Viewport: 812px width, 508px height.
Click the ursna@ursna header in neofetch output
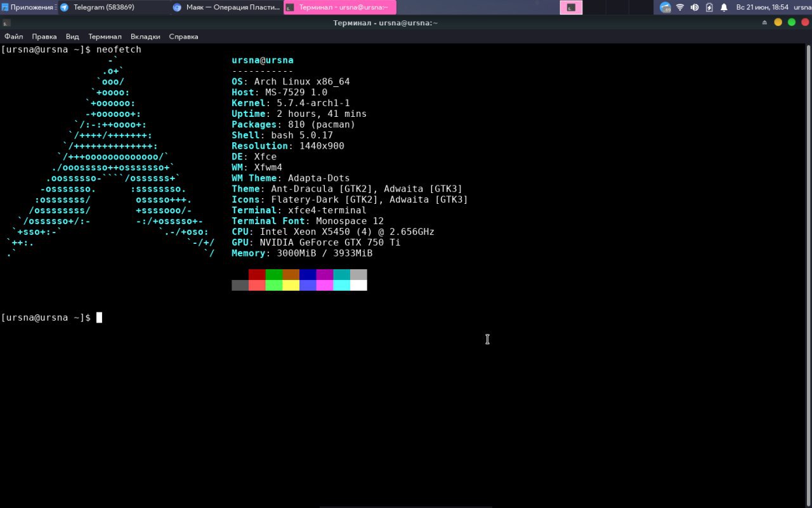coord(263,60)
